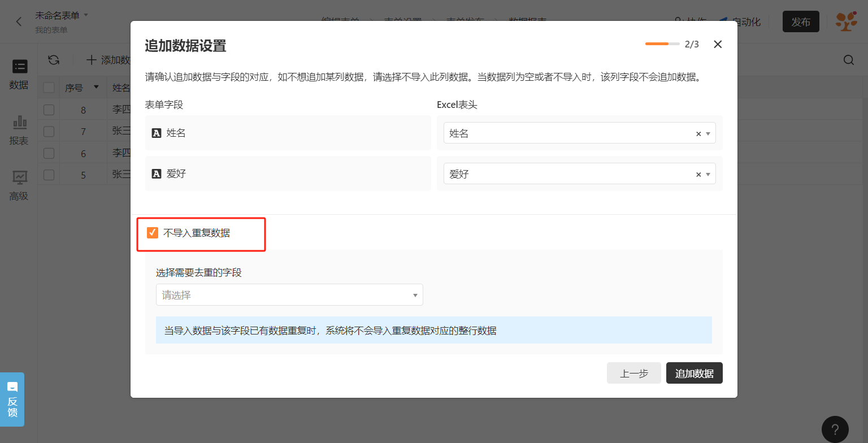
Task: Open the 选择需要去重的字段 dropdown
Action: (289, 295)
